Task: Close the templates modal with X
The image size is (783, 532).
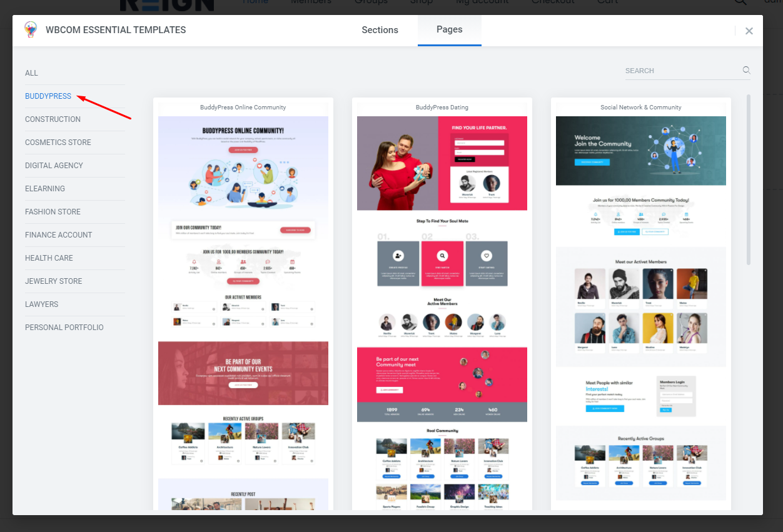Action: pyautogui.click(x=749, y=31)
